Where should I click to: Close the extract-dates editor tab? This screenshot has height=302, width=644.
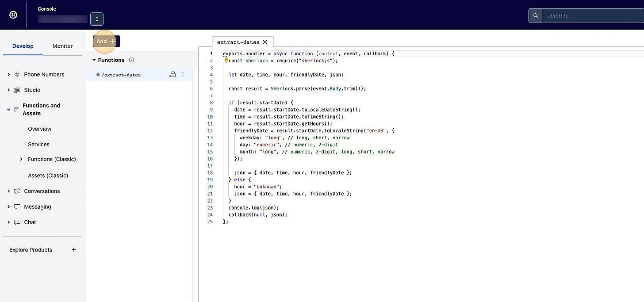265,42
